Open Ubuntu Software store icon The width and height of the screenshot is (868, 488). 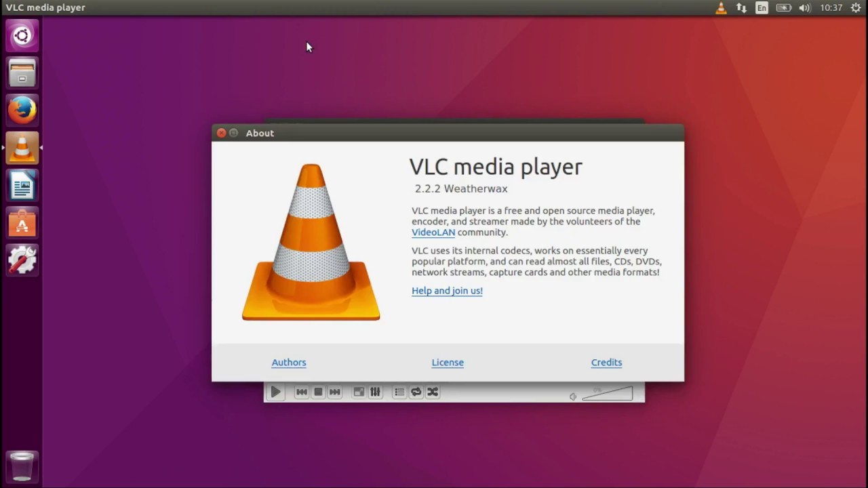[22, 222]
